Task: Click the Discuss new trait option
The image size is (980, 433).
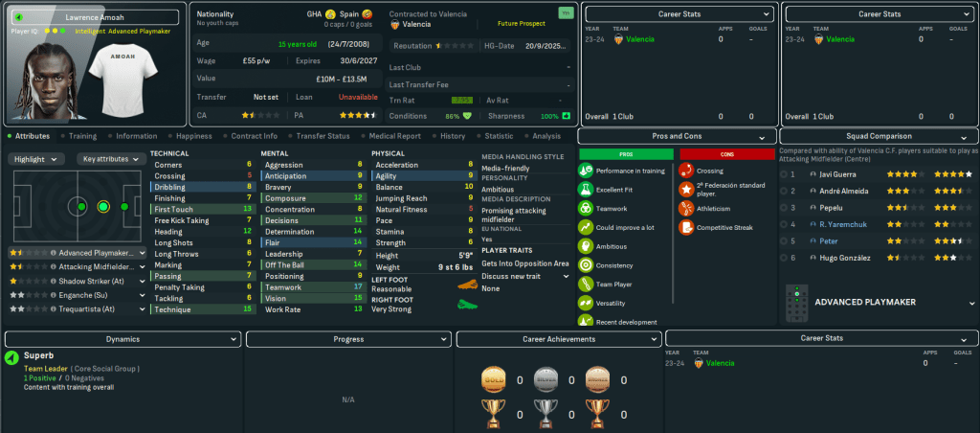Action: pos(523,276)
